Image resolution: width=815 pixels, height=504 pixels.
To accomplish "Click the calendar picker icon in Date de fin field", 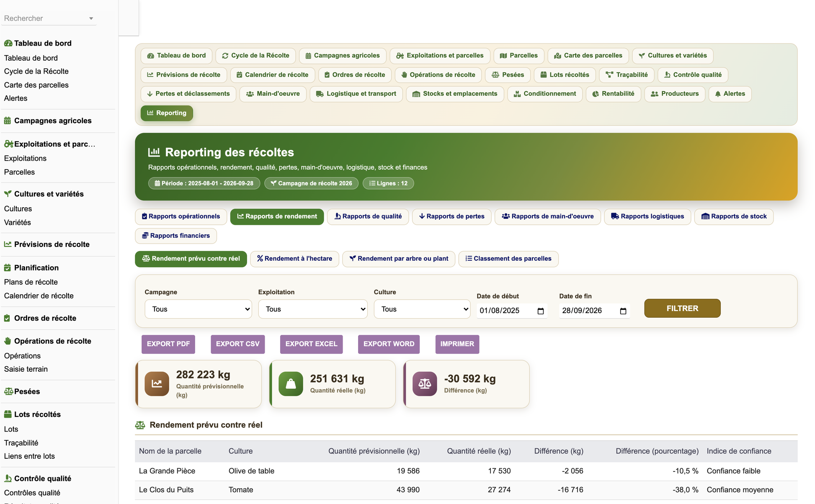I will coord(623,311).
